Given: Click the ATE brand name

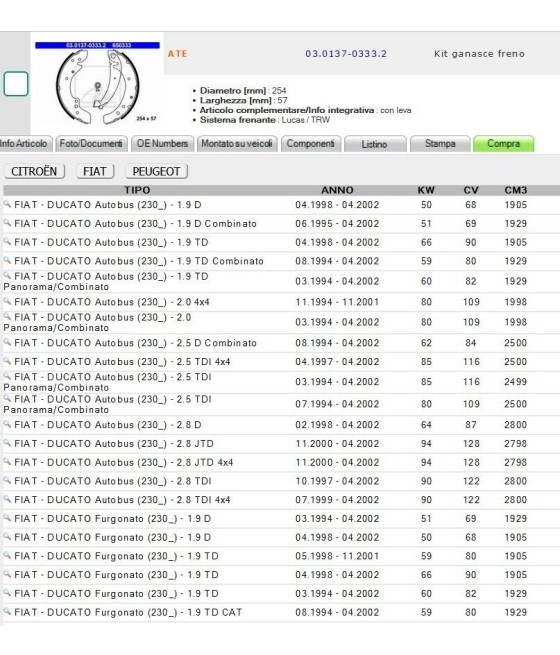Looking at the screenshot, I should pos(177,53).
